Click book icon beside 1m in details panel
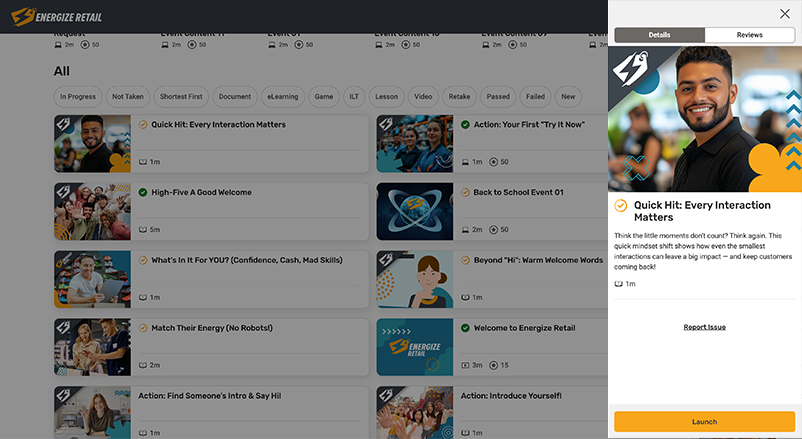 [618, 284]
